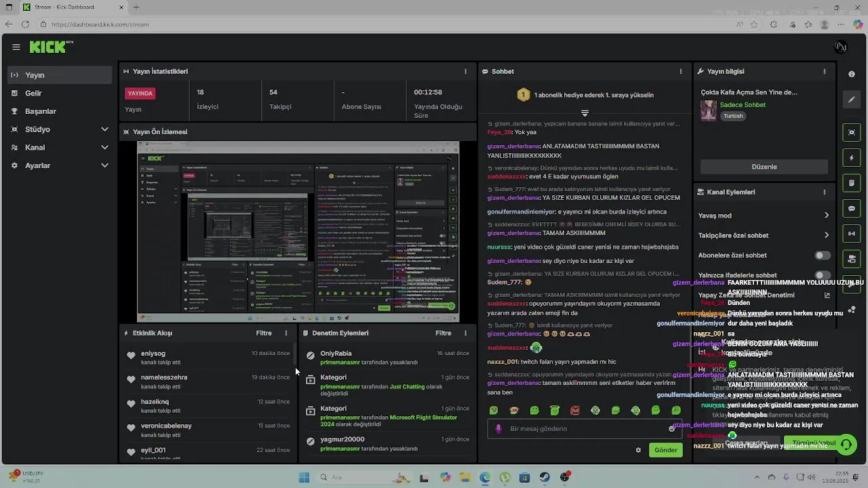The image size is (868, 488).
Task: Open the user profile avatar menu
Action: (x=841, y=47)
